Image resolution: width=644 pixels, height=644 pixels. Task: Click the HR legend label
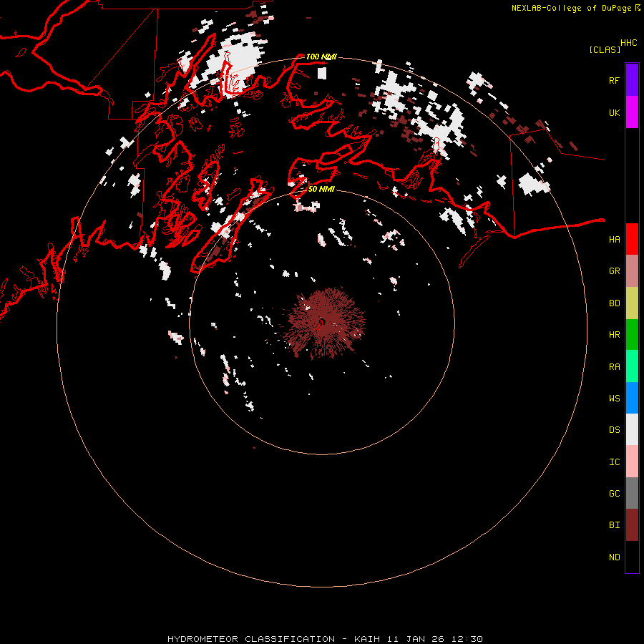(614, 335)
